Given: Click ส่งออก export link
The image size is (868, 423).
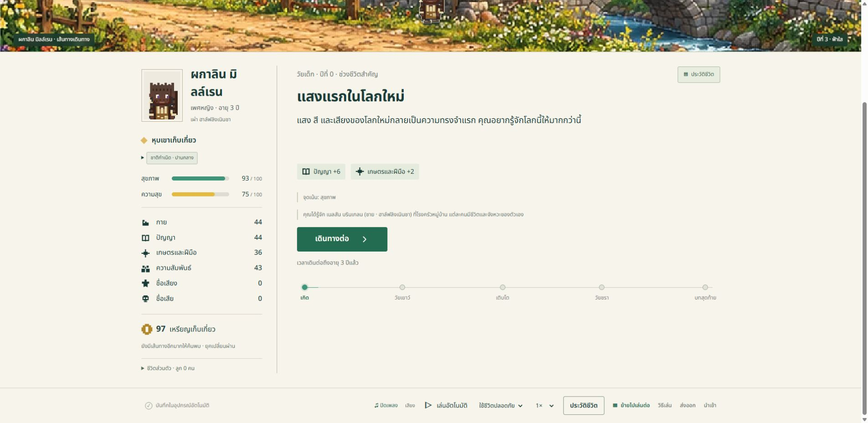Looking at the screenshot, I should coord(688,405).
